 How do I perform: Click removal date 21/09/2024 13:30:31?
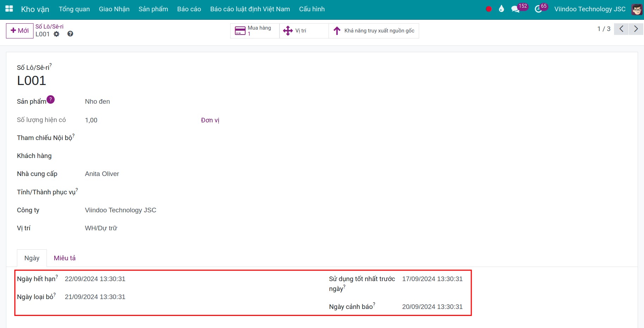95,297
